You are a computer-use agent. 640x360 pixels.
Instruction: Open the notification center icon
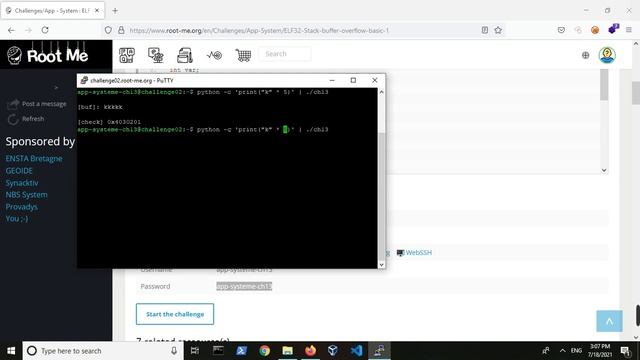(x=625, y=351)
